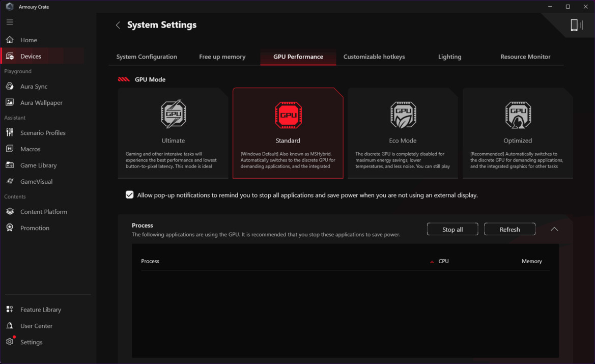Click the Eco Mode label
The height and width of the screenshot is (364, 595).
pos(403,141)
